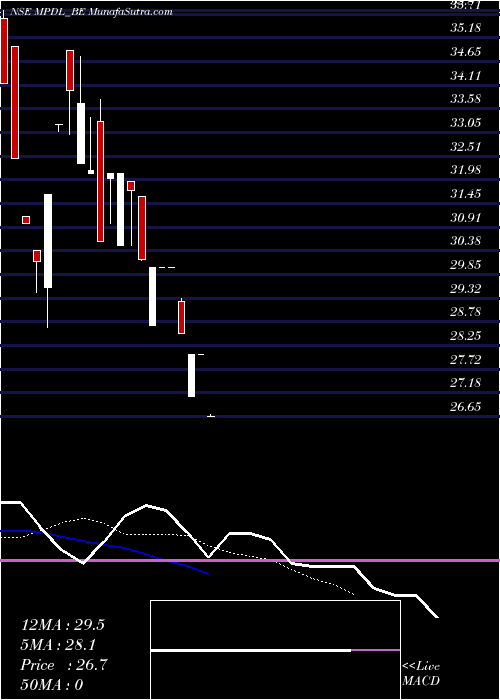
Task: Click the small red candle at 30.91
Action: [x=26, y=220]
